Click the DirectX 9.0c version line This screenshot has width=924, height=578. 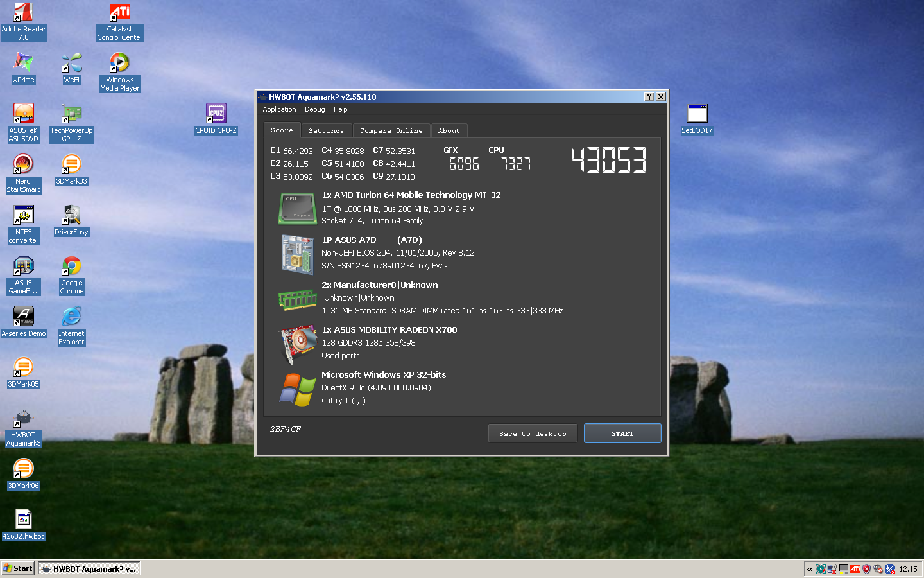[x=376, y=388]
